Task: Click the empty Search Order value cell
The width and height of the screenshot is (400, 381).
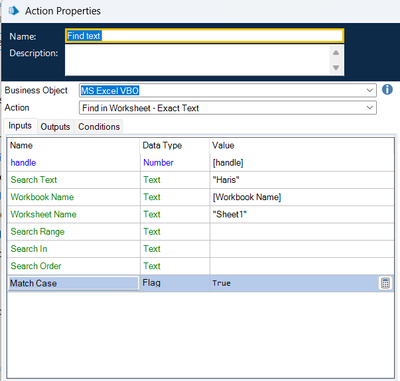Action: coord(302,266)
